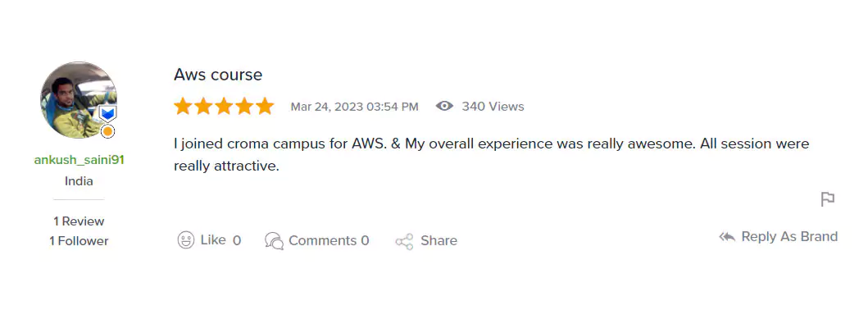Open the Aws course review title
The height and width of the screenshot is (310, 868).
pyautogui.click(x=218, y=74)
